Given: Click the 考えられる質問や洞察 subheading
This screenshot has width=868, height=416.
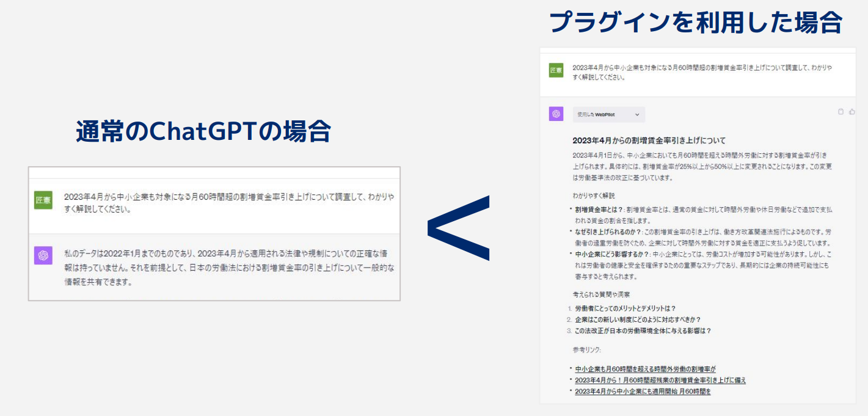Looking at the screenshot, I should click(x=601, y=294).
